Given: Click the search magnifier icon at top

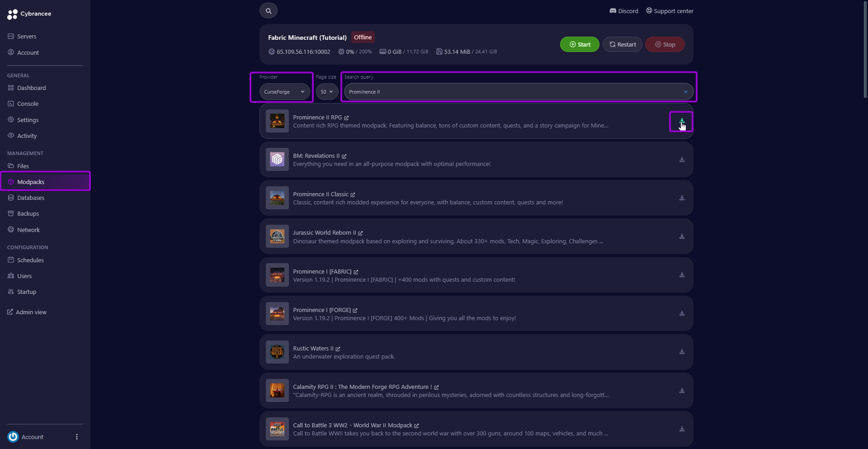Looking at the screenshot, I should point(268,11).
